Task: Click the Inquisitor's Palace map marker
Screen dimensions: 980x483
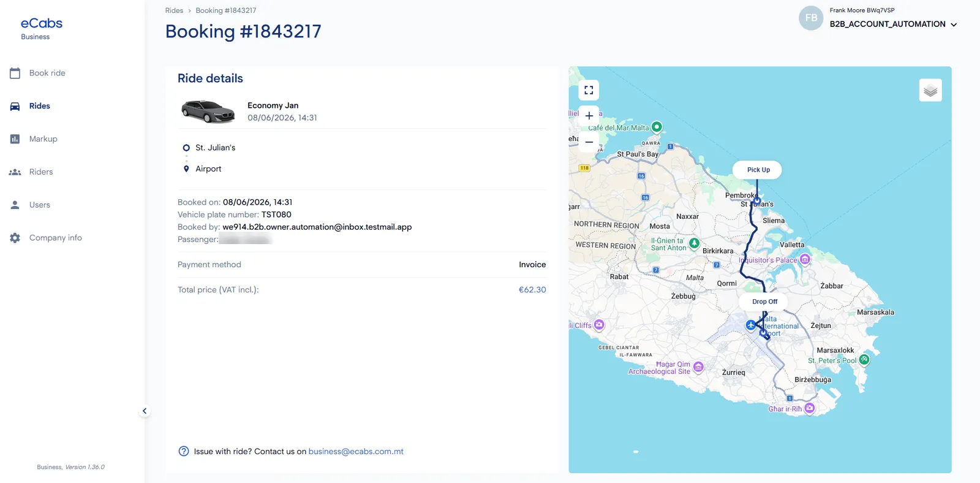Action: coord(805,259)
